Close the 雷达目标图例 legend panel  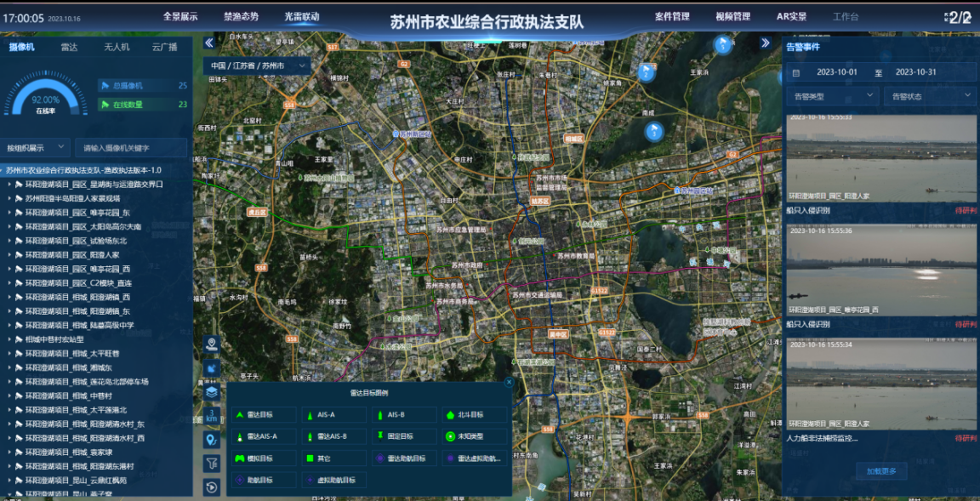tap(509, 383)
